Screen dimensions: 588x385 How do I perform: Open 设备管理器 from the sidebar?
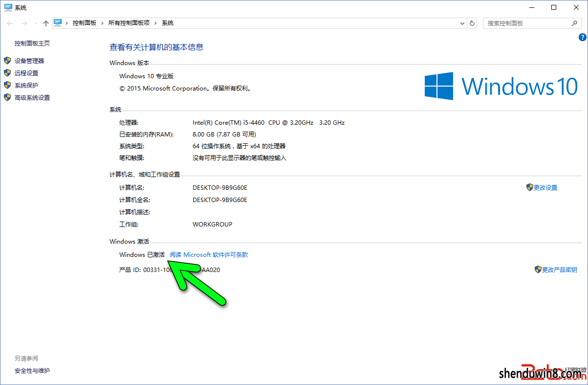29,61
